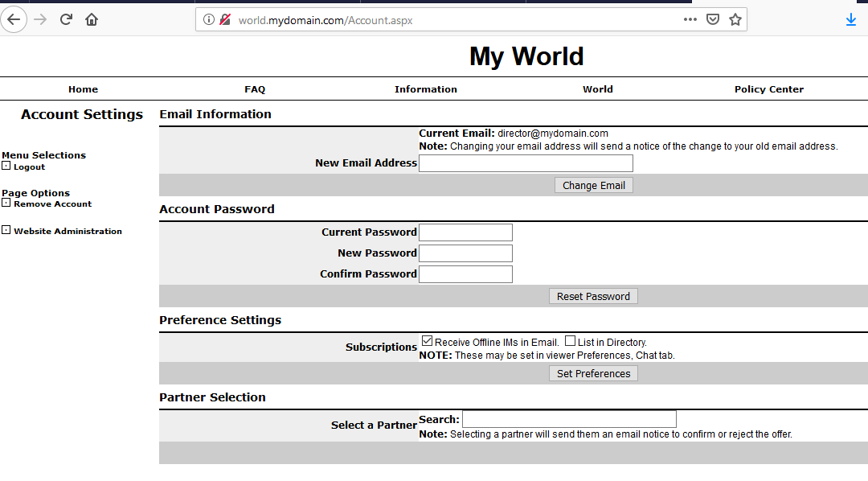Save page to Pocket icon
The height and width of the screenshot is (481, 868).
click(713, 20)
